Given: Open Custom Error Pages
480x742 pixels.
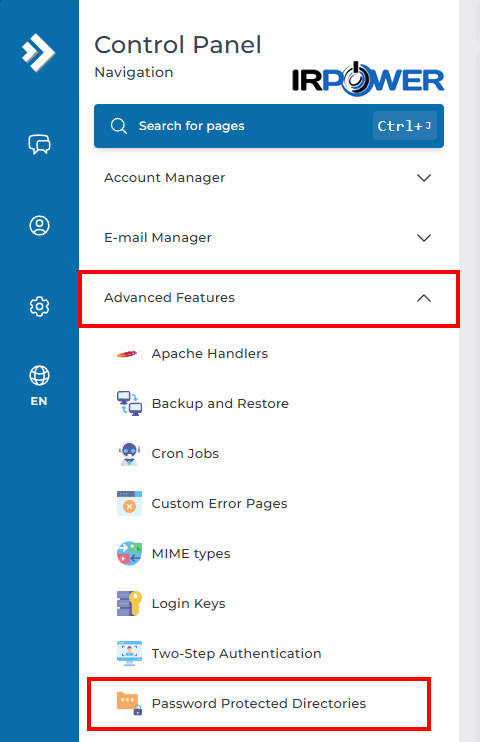Looking at the screenshot, I should (x=219, y=504).
